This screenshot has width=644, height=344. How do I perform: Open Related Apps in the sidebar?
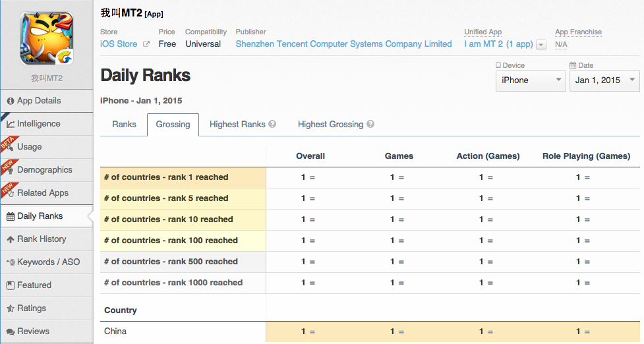click(x=47, y=193)
